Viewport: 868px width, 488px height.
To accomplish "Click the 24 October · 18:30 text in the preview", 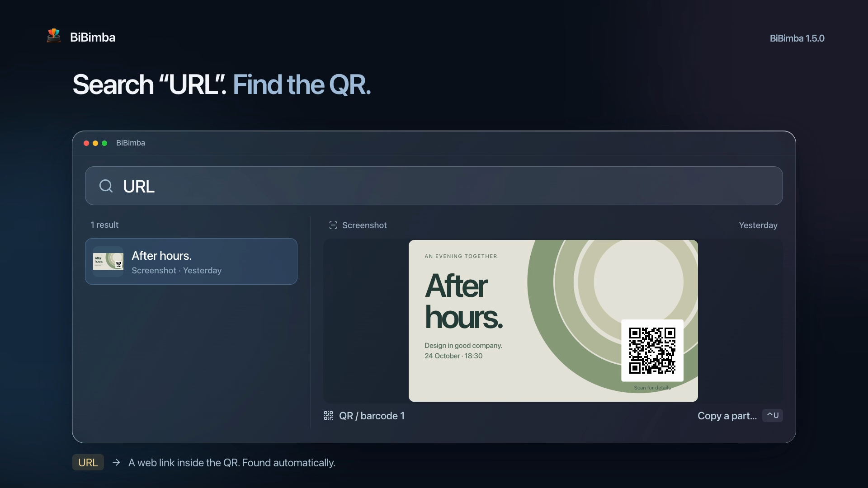I will [x=453, y=356].
